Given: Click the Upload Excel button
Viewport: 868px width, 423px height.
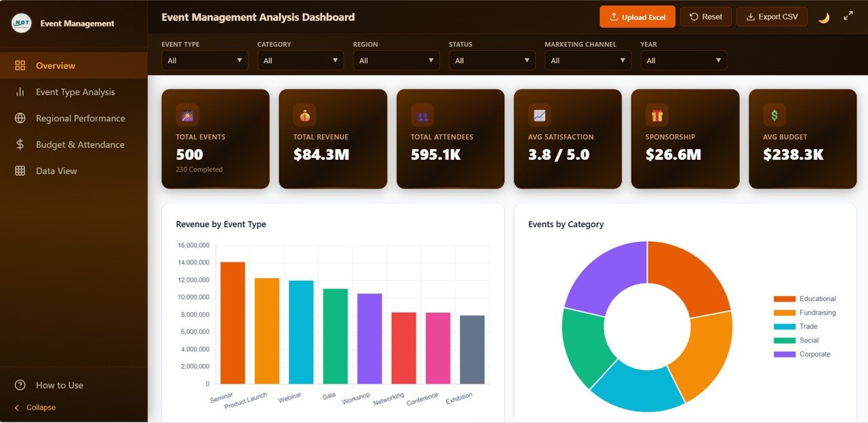Looking at the screenshot, I should pos(637,17).
